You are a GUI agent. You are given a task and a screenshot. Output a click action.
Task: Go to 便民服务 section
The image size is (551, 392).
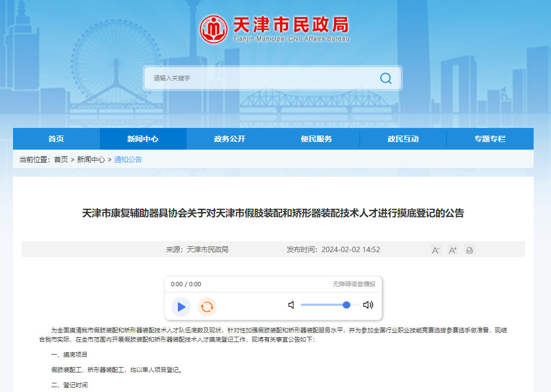(316, 139)
